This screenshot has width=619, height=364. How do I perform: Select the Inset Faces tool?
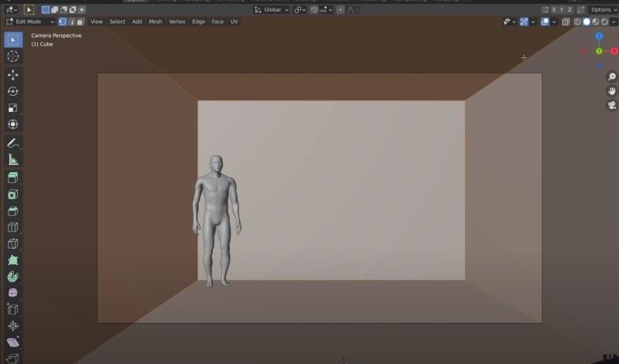pyautogui.click(x=13, y=195)
